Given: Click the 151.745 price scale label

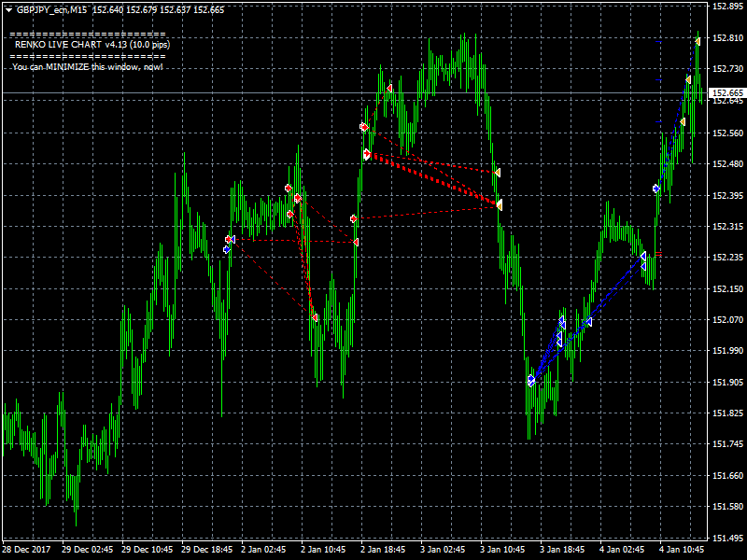Looking at the screenshot, I should (x=727, y=444).
